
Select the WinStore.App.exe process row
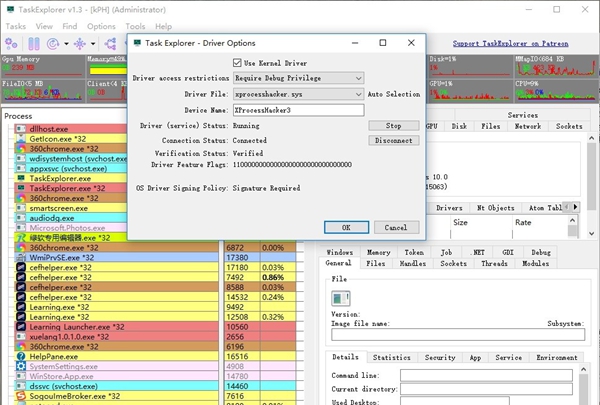[x=117, y=376]
